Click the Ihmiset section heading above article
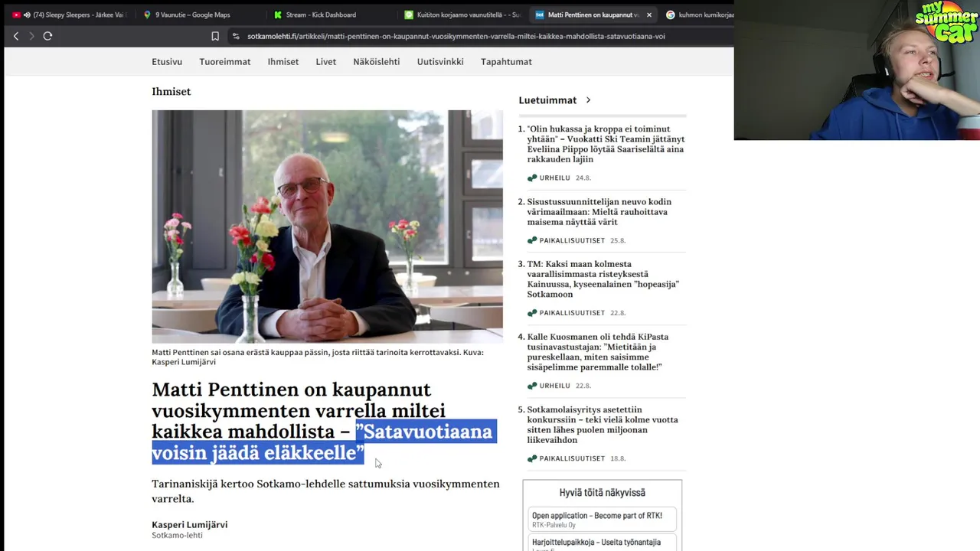Viewport: 980px width, 551px height. click(x=171, y=91)
